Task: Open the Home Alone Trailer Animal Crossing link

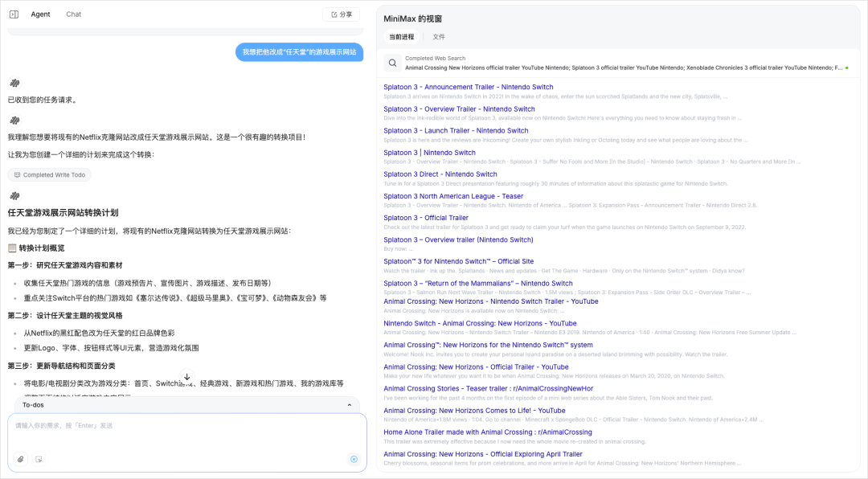Action: (x=488, y=432)
